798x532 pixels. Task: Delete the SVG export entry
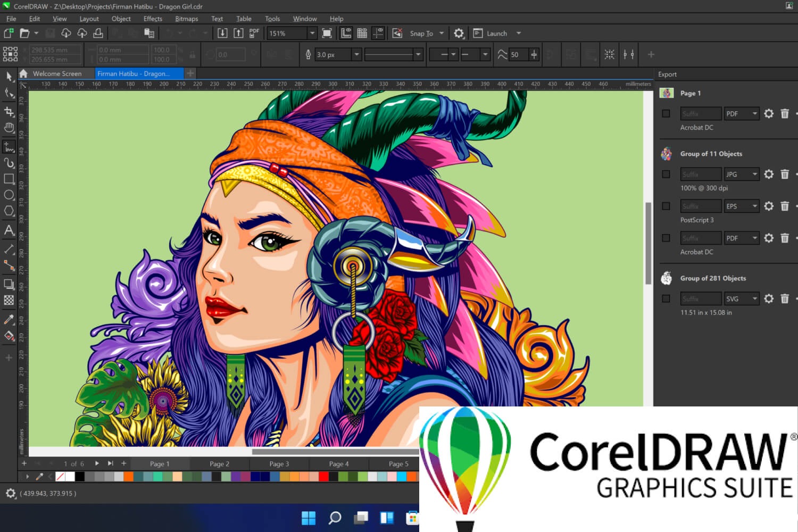pos(785,299)
